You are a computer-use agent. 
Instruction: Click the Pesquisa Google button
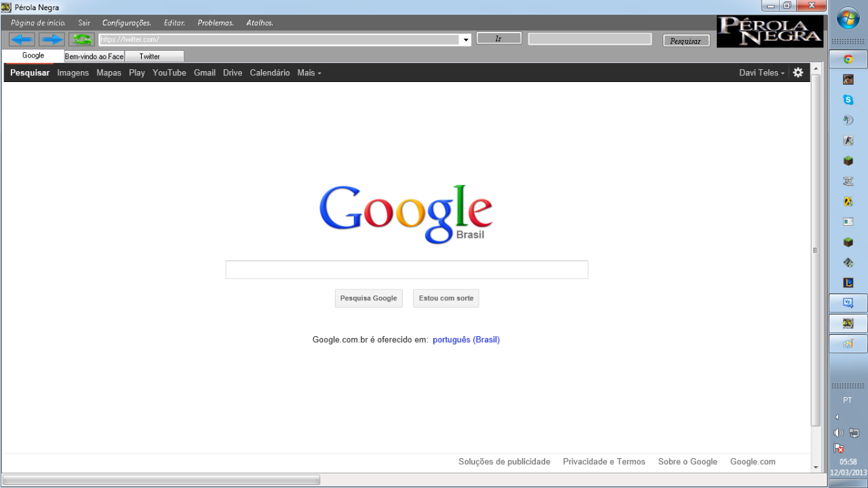pyautogui.click(x=368, y=298)
